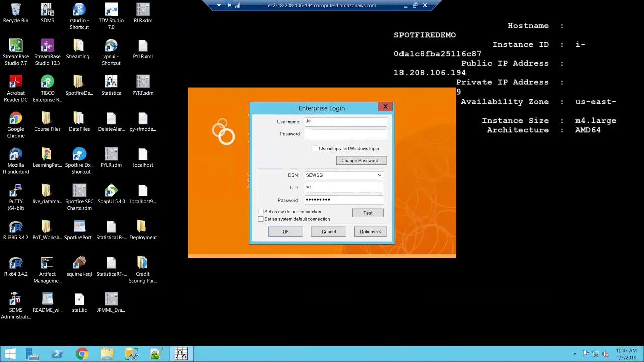Click the Cancel button in login dialog
This screenshot has width=644, height=362.
pos(329,232)
